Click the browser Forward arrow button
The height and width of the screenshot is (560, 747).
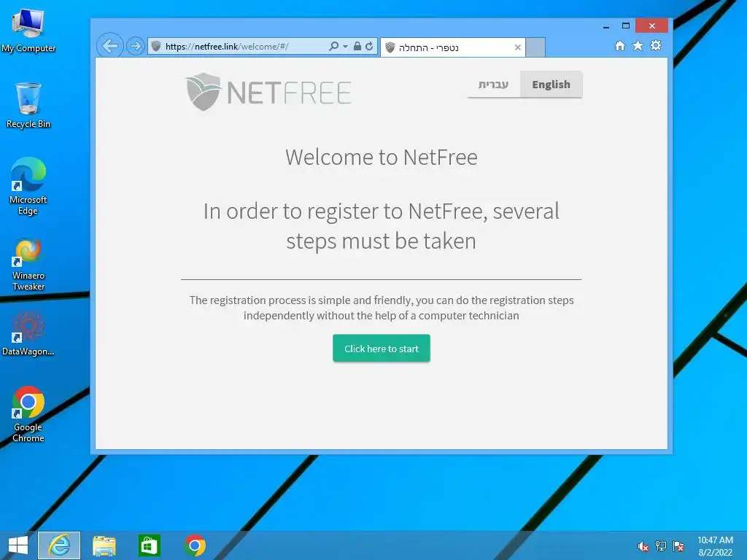coord(136,46)
